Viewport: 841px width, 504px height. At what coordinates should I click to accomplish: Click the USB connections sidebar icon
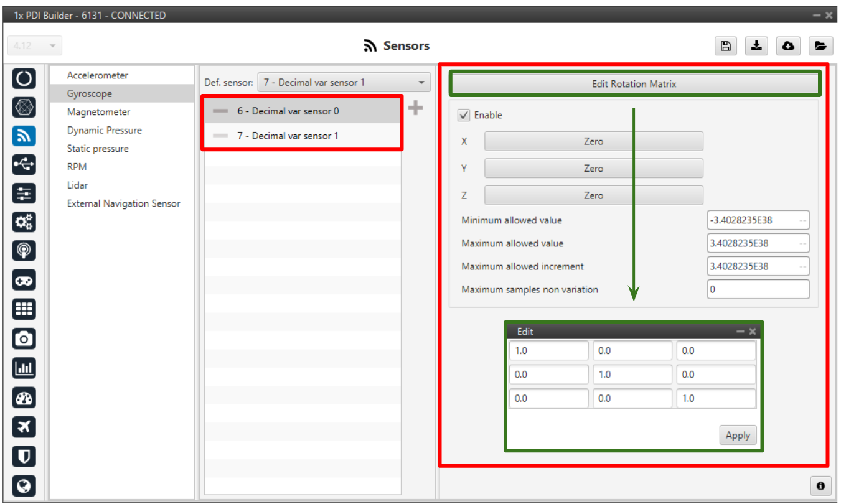[24, 165]
